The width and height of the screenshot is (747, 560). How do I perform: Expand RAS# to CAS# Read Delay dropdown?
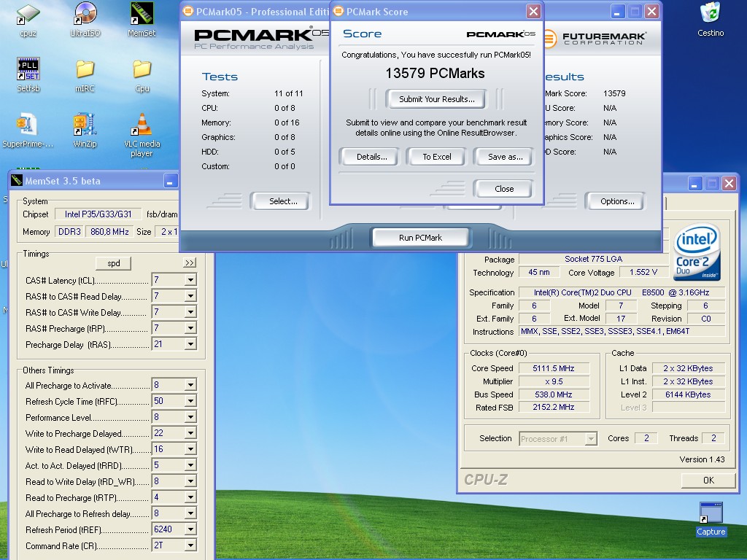click(x=190, y=296)
